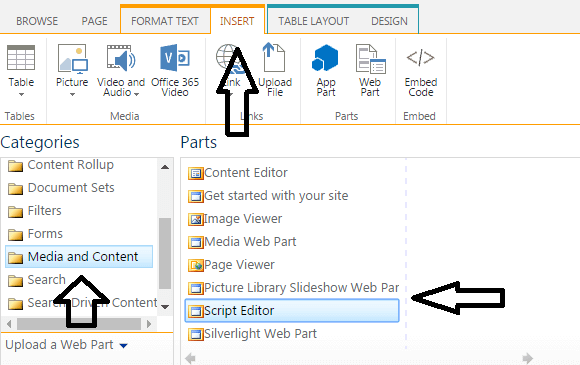Screen dimensions: 580x365
Task: Click the App Part icon
Action: click(325, 58)
